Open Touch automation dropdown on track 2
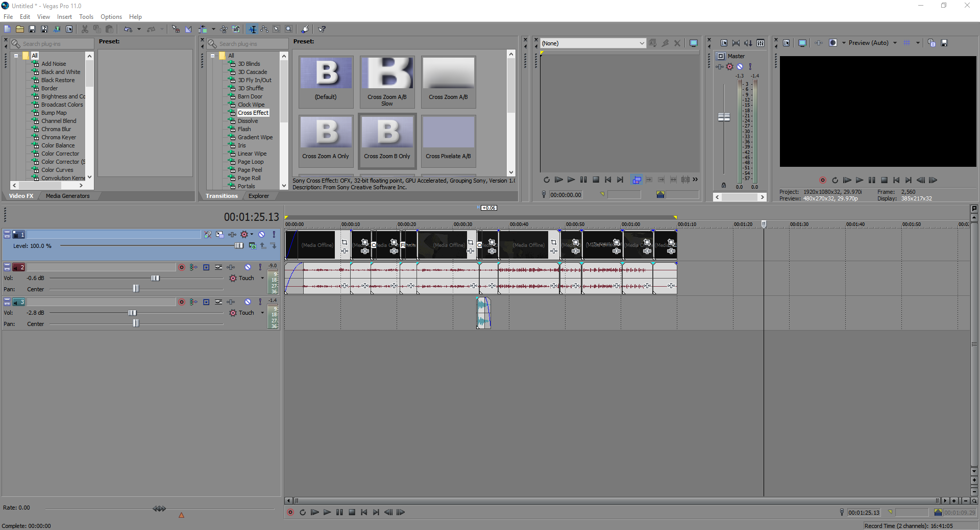Viewport: 980px width, 530px height. click(x=262, y=278)
